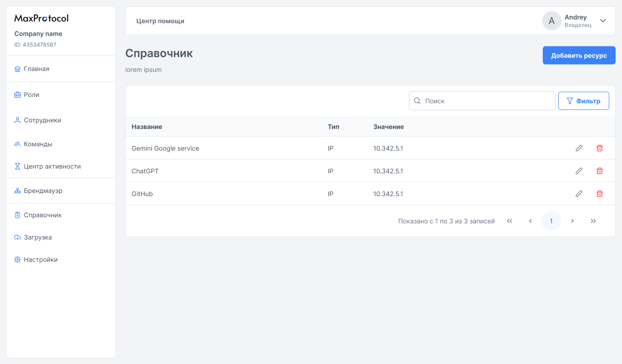Click the briefcase icon beside Роли
Viewport: 622px width, 364px height.
pyautogui.click(x=18, y=95)
